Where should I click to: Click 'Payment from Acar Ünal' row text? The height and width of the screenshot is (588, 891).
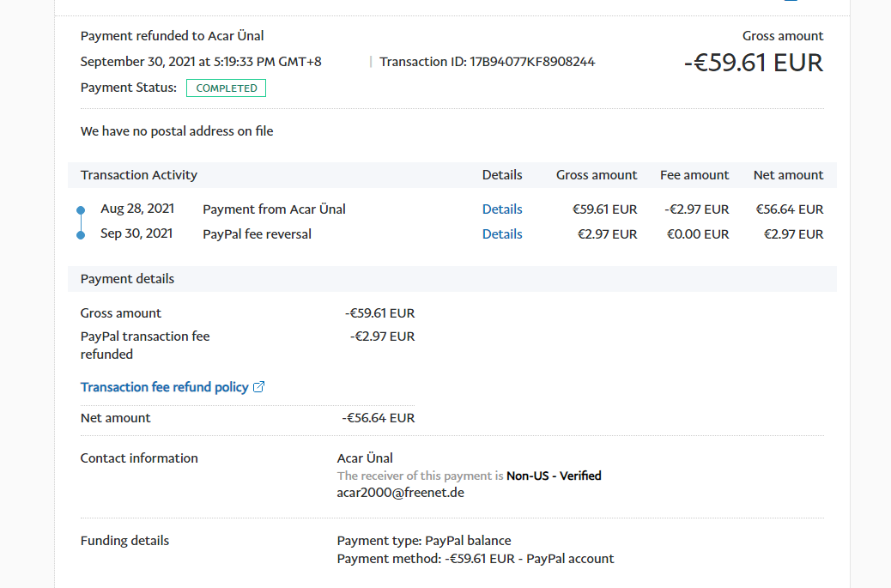pyautogui.click(x=274, y=209)
